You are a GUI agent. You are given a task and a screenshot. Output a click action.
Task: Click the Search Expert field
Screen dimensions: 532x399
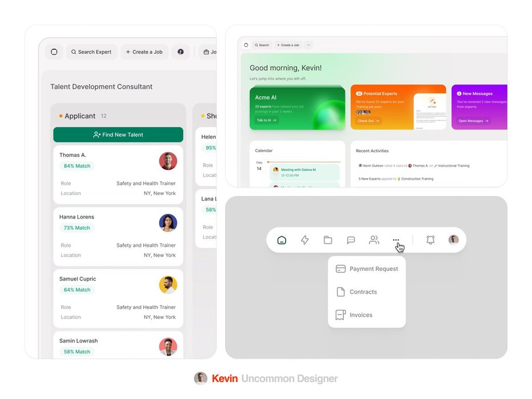(x=91, y=52)
